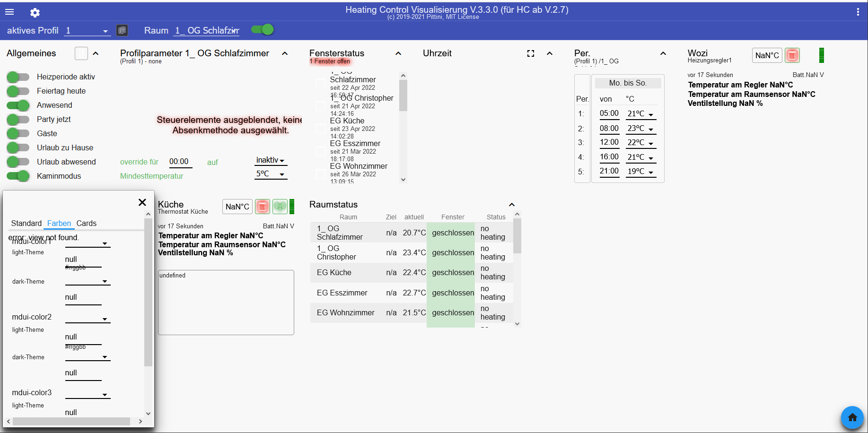
Task: Click the fullscreen icon in Uhrzeit card
Action: point(531,53)
